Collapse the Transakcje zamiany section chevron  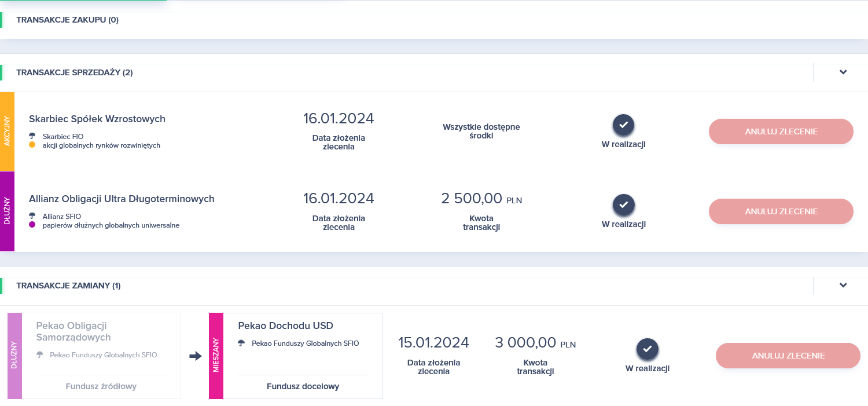843,286
